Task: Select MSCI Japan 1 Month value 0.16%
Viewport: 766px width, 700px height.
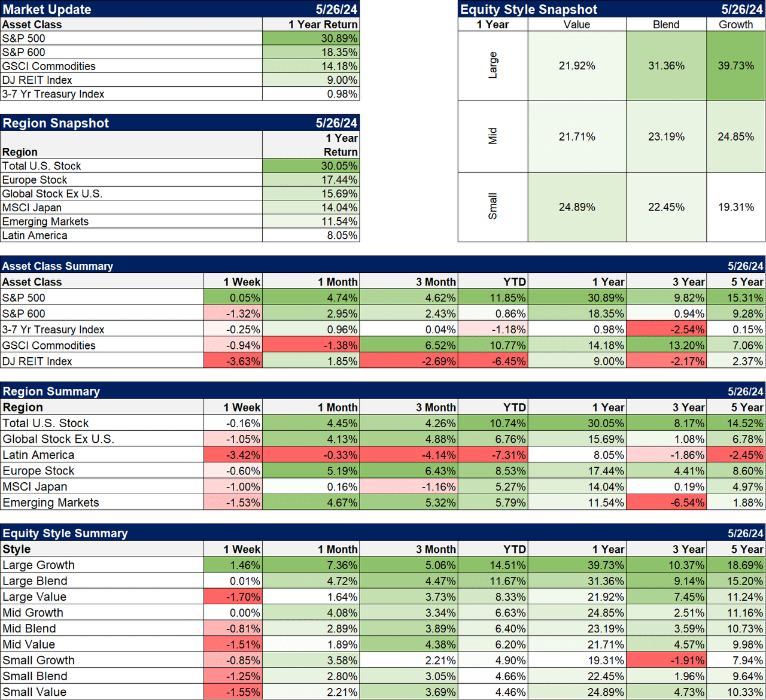Action: [x=311, y=487]
